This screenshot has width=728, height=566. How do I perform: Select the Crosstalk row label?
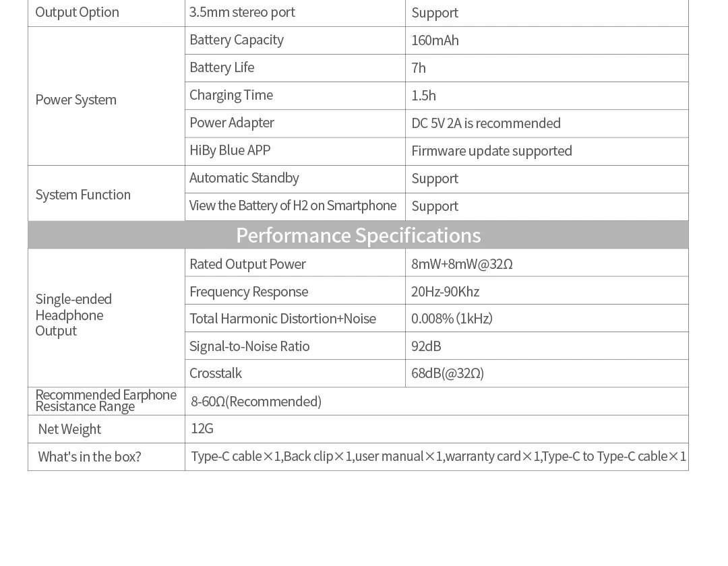(216, 373)
